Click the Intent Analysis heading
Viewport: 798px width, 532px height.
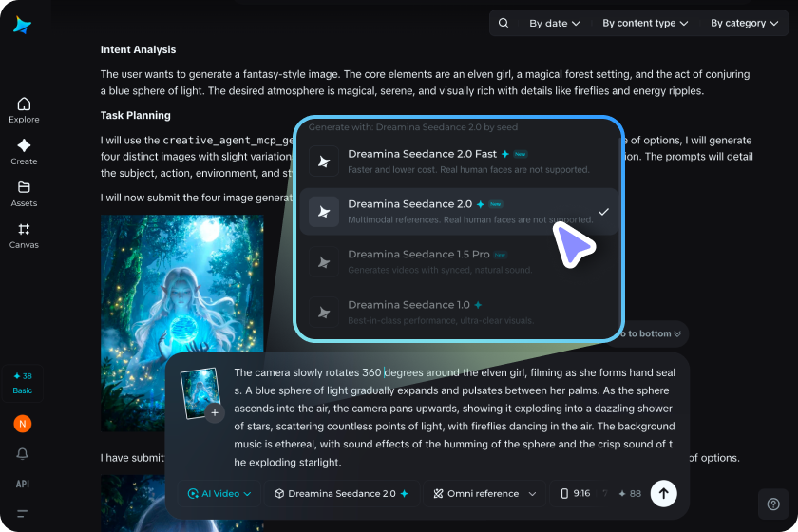[138, 49]
